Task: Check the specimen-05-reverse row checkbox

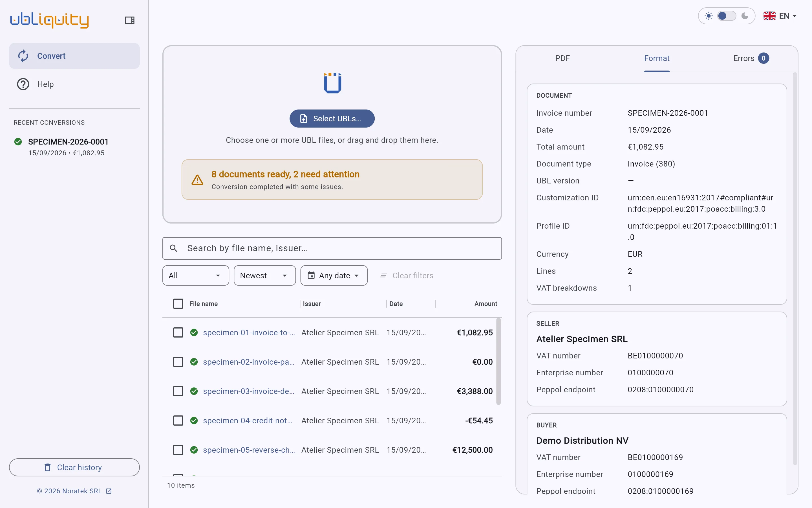Action: 178,450
